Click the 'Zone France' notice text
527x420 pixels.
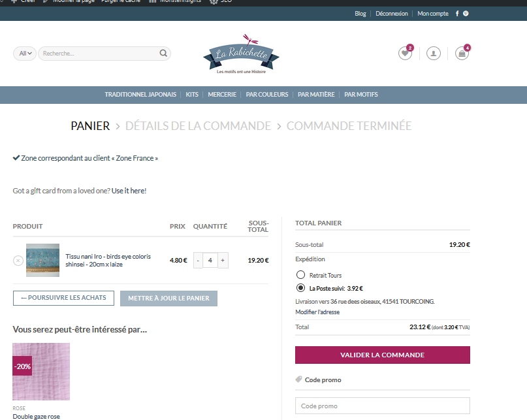[x=89, y=158]
